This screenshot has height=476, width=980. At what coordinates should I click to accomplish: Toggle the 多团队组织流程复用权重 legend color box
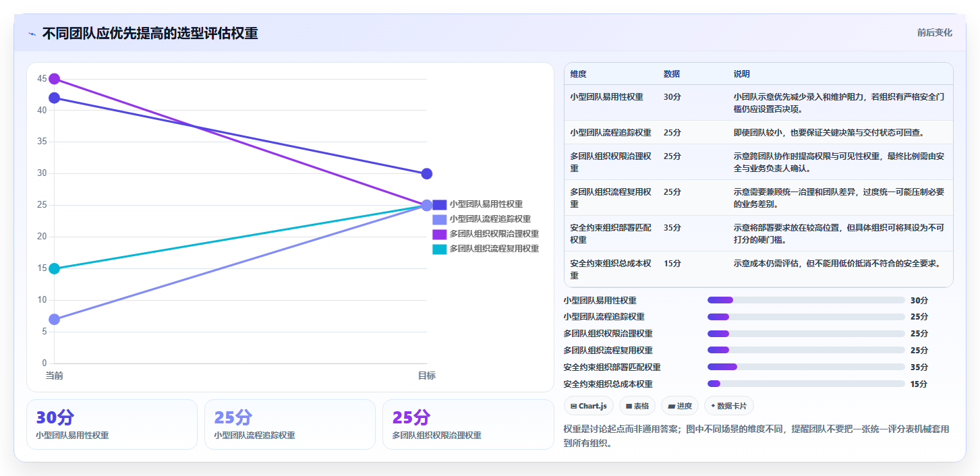[439, 249]
